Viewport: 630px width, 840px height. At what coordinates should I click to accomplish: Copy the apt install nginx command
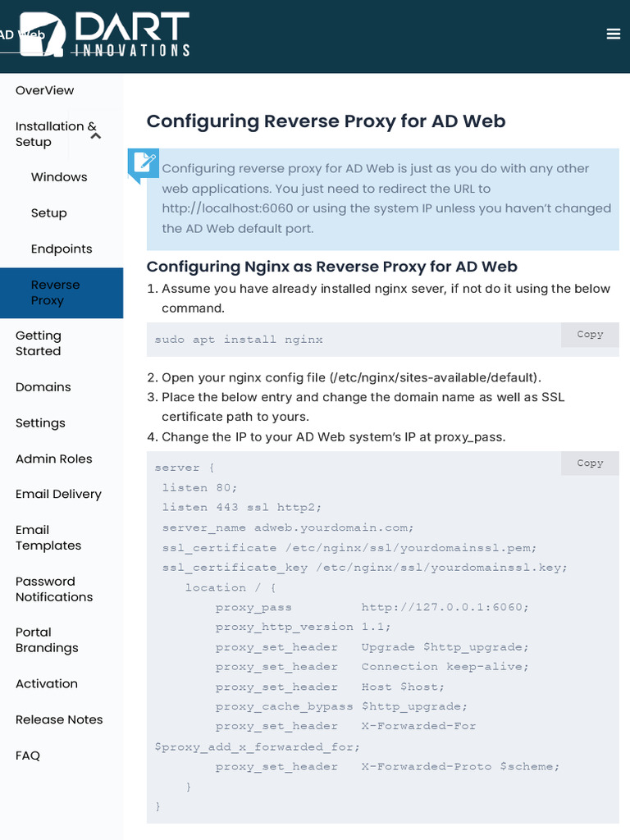click(x=590, y=335)
